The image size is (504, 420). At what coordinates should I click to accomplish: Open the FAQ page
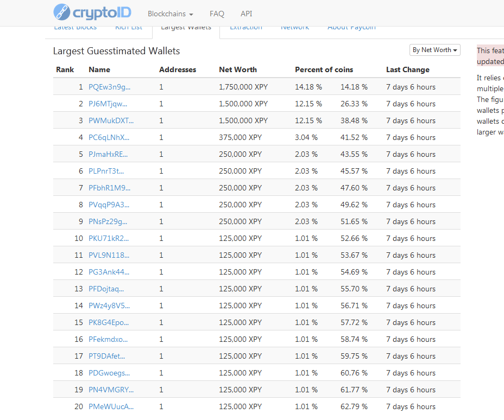pyautogui.click(x=217, y=14)
